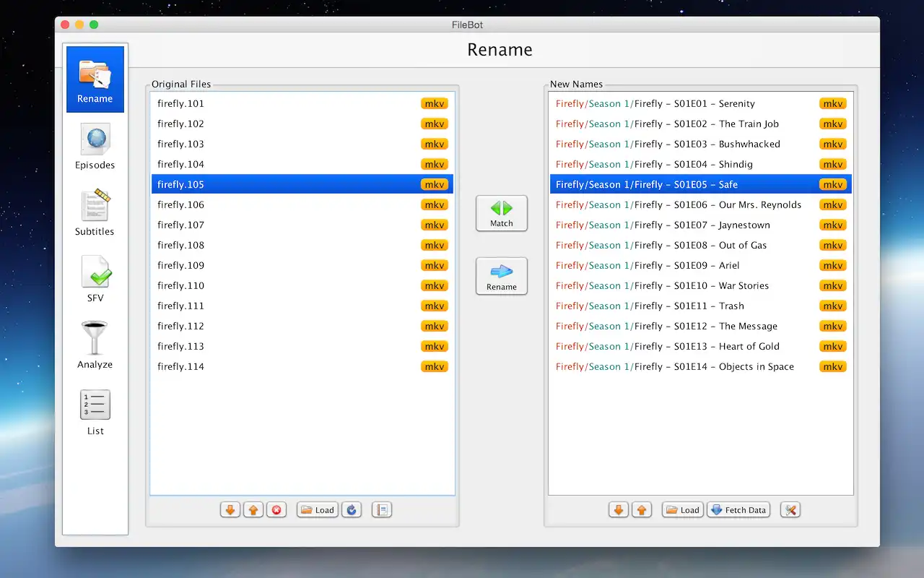This screenshot has height=578, width=924.
Task: Move selection up under Original Files
Action: point(253,510)
